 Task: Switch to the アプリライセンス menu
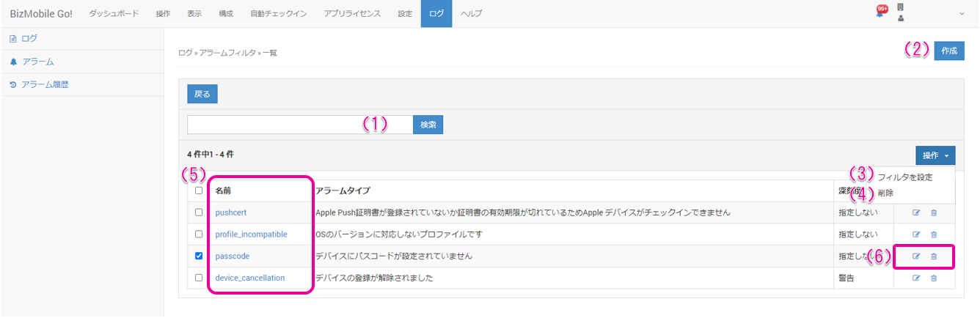(x=352, y=14)
